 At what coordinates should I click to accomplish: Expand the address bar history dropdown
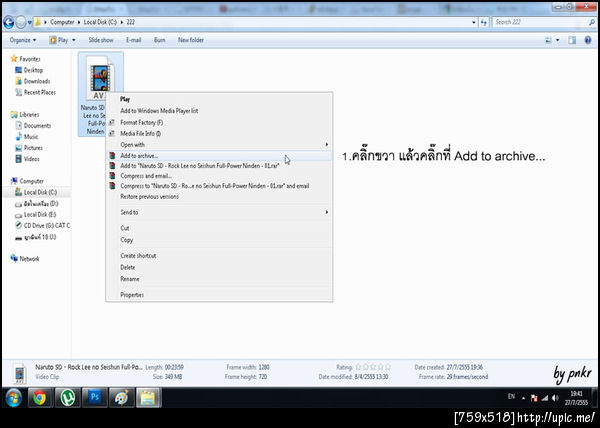(x=474, y=23)
